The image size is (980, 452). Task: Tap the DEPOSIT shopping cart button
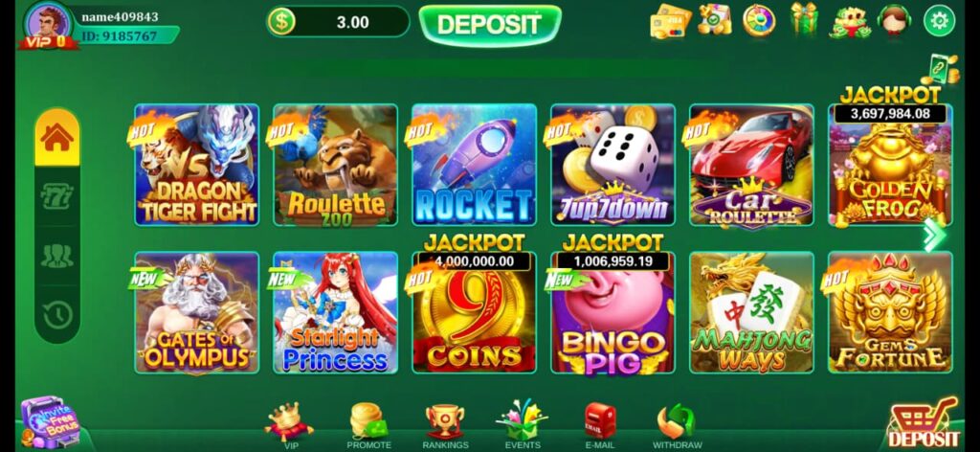[924, 422]
